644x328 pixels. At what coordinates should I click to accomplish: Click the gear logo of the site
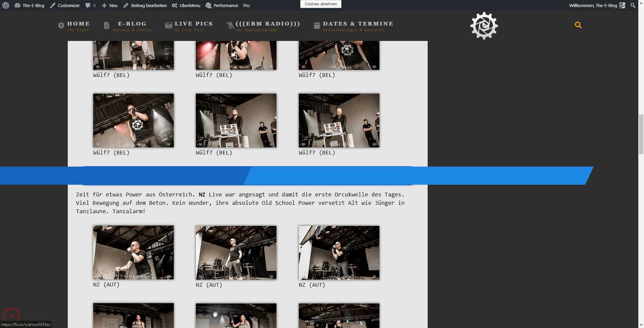coord(484,26)
